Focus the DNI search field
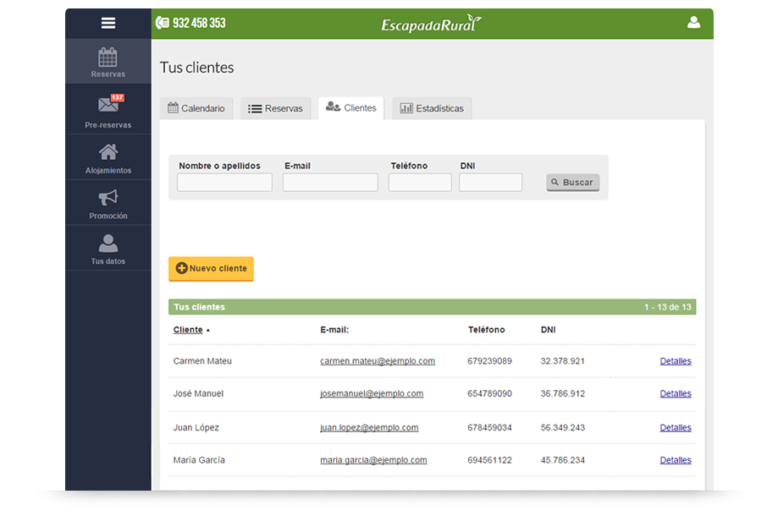The image size is (767, 532). click(x=491, y=183)
